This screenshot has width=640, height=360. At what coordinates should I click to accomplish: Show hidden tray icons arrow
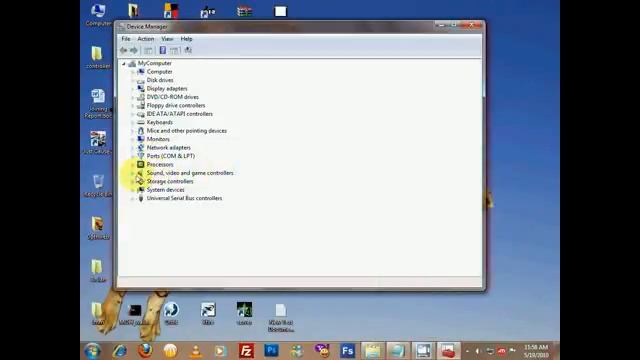(x=467, y=351)
